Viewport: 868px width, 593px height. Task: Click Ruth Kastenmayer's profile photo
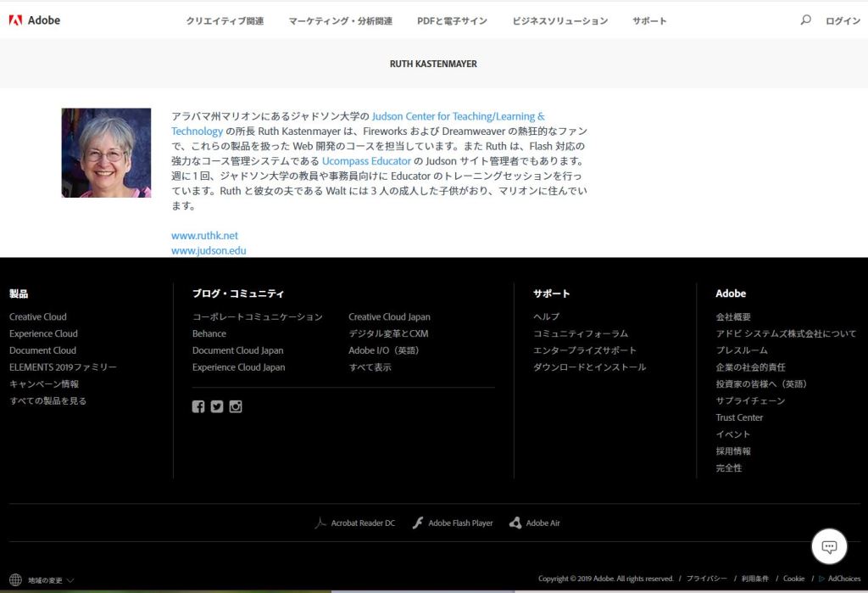(106, 153)
